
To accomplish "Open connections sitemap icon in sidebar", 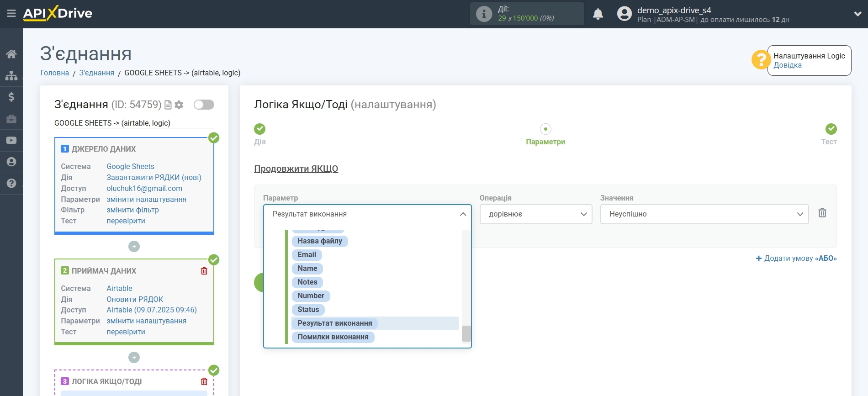I will click(11, 75).
